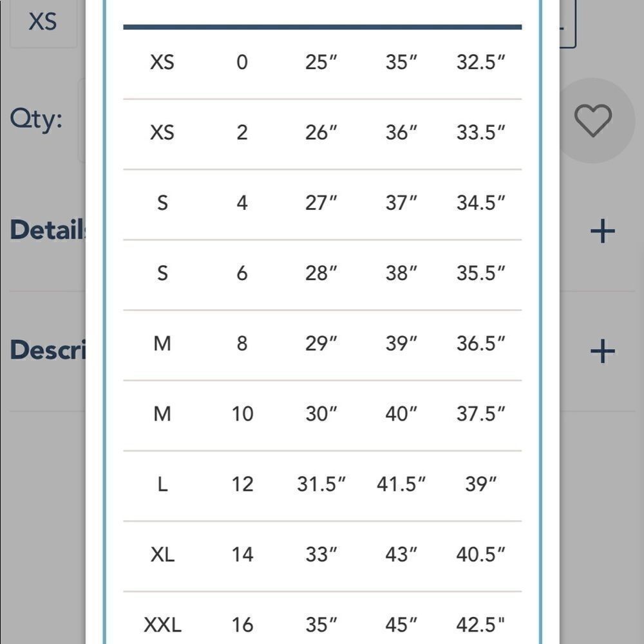Expand the Details section plus icon
Image resolution: width=644 pixels, height=644 pixels.
coord(602,231)
